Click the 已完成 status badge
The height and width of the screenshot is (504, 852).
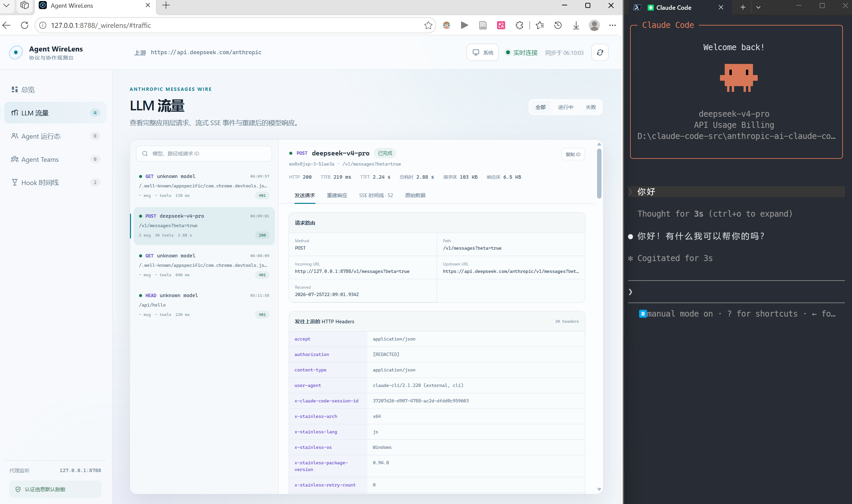pos(385,153)
